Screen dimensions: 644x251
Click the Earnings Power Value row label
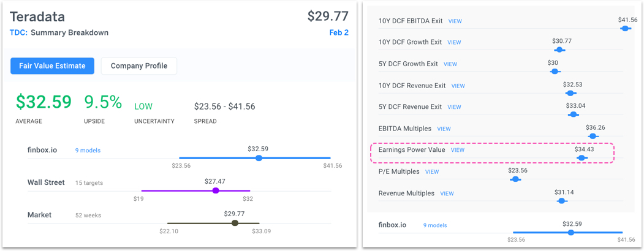tap(412, 150)
